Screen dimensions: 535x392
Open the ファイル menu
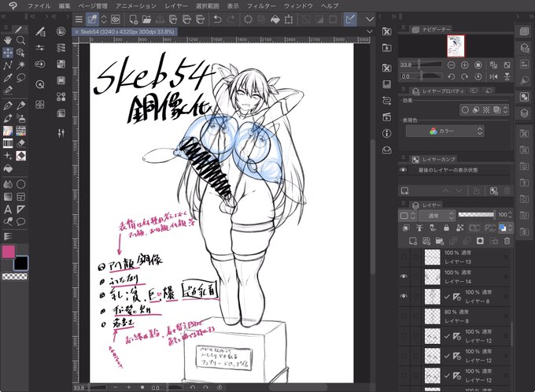pos(39,6)
